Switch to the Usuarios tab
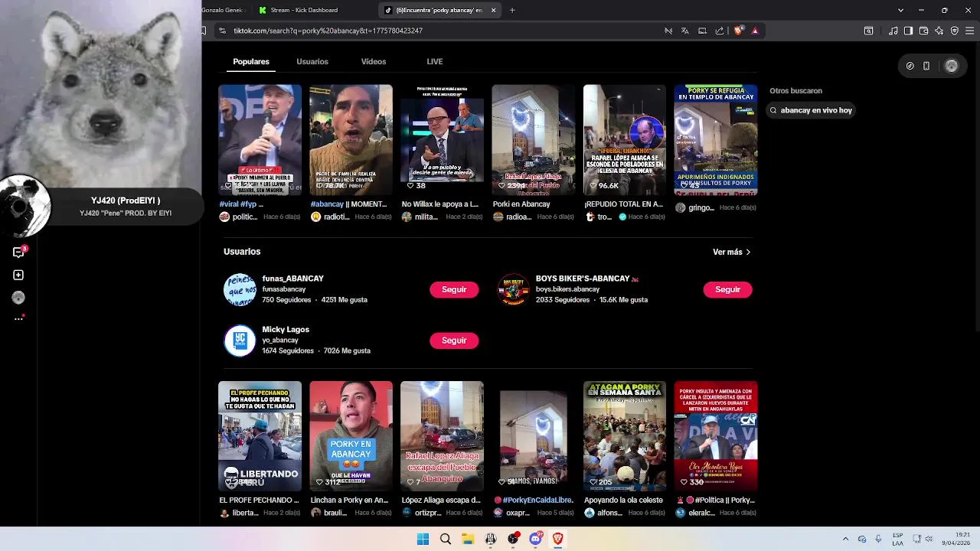The image size is (980, 551). 312,61
